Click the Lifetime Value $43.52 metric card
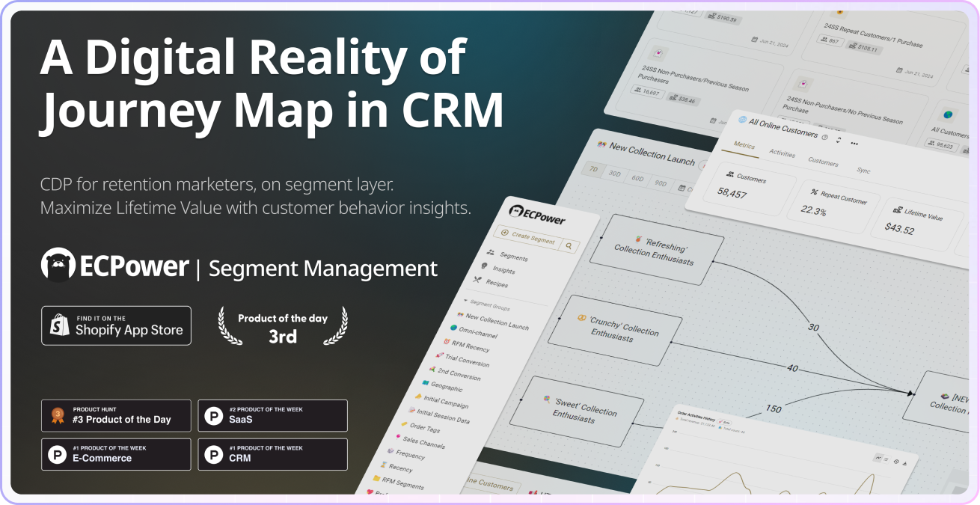The height and width of the screenshot is (505, 980). tap(919, 224)
